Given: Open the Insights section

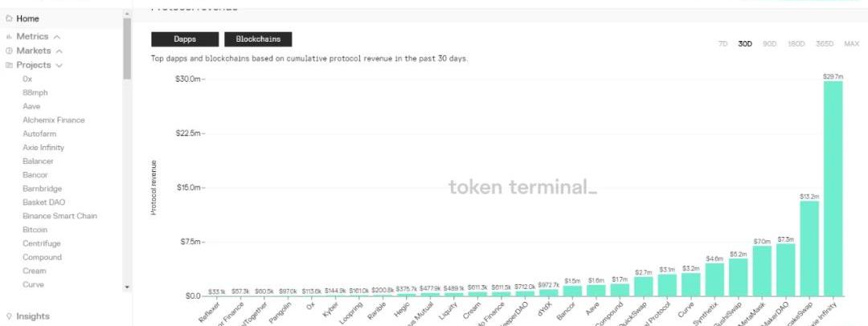Looking at the screenshot, I should [32, 316].
